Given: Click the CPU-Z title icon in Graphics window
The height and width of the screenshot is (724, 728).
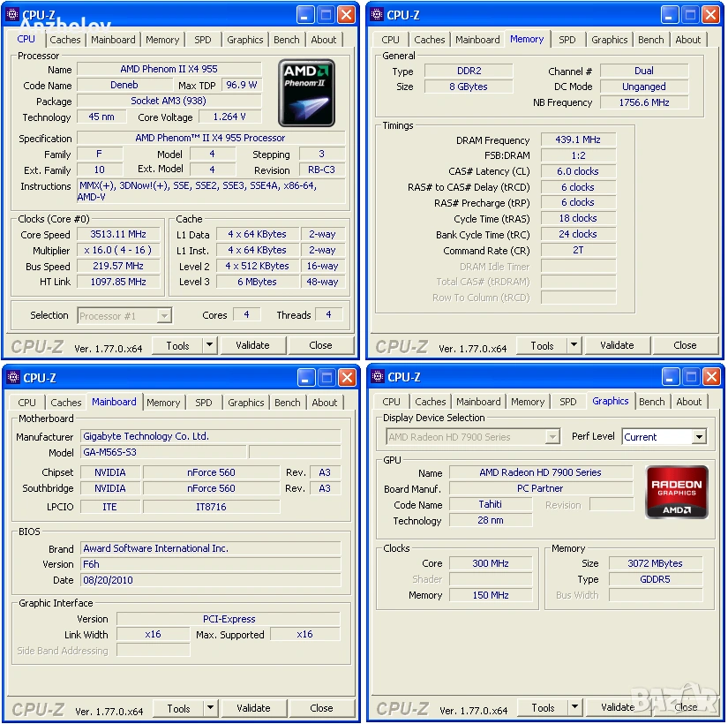Looking at the screenshot, I should pyautogui.click(x=377, y=378).
